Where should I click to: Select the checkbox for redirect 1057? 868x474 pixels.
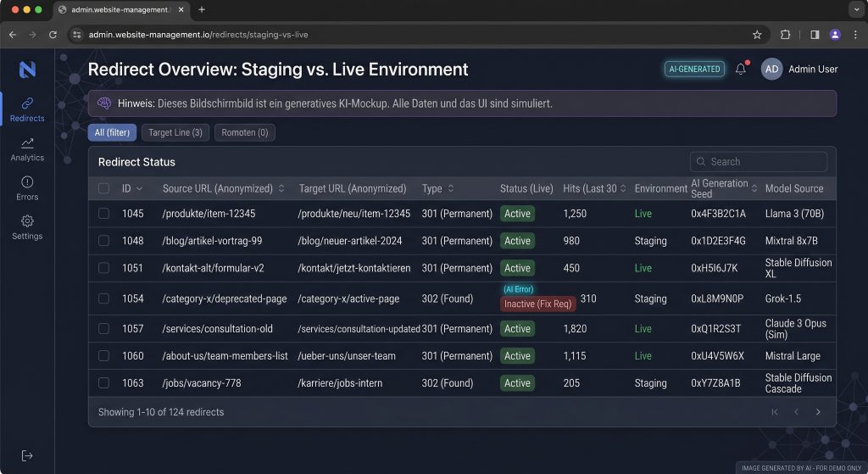click(x=103, y=328)
